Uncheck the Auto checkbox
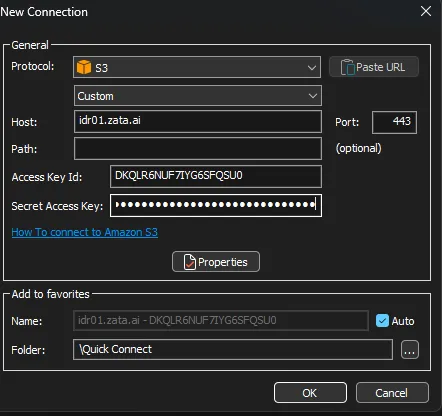The height and width of the screenshot is (416, 442). (x=382, y=321)
